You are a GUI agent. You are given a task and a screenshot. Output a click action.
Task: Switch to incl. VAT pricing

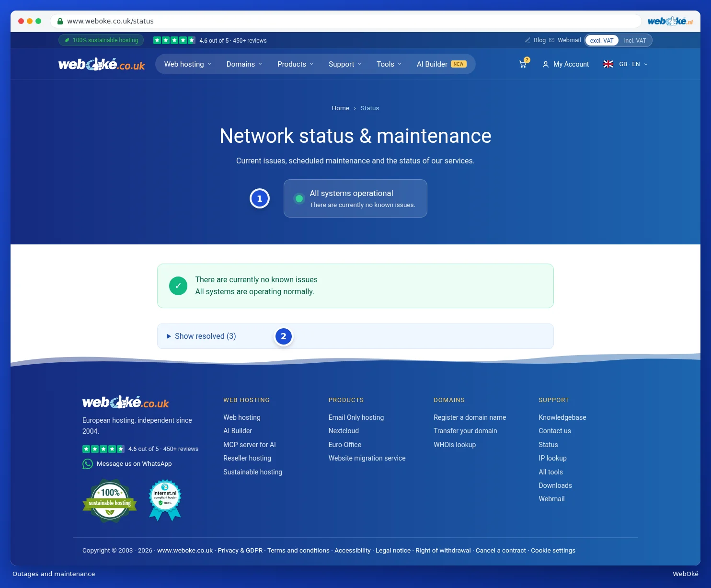[x=635, y=41]
